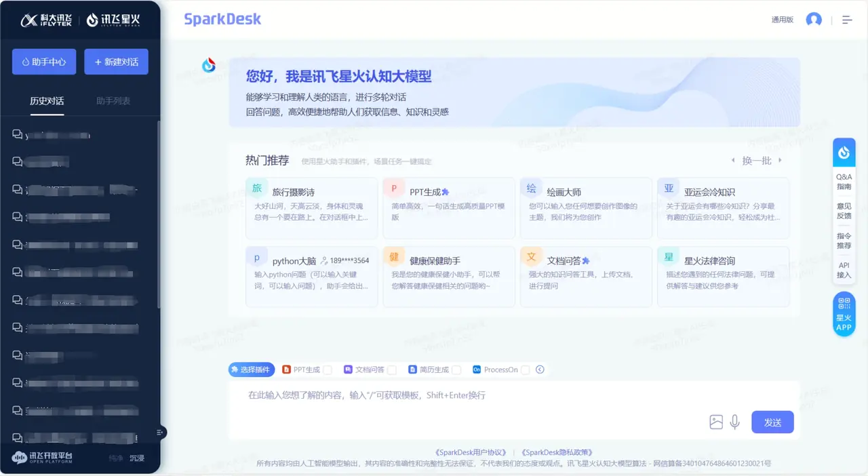The image size is (868, 476).
Task: Select the PPT生成 plugin icon in plugin bar
Action: tap(286, 369)
